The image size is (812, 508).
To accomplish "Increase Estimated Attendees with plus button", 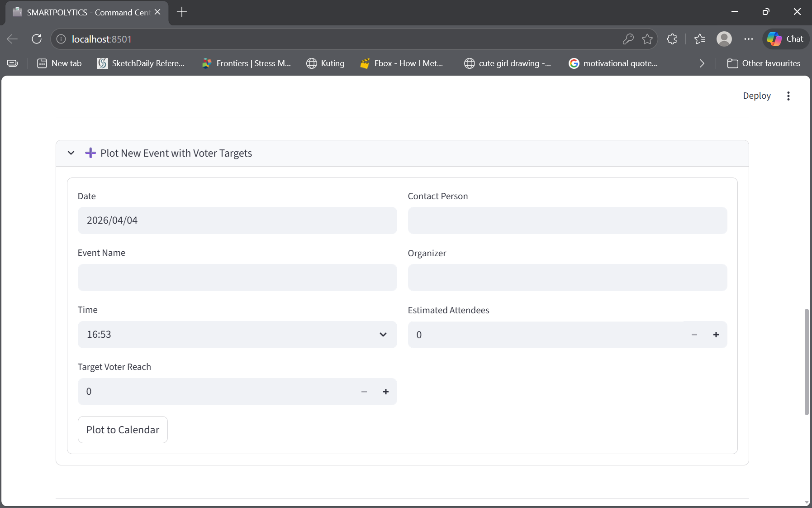I will [x=716, y=335].
